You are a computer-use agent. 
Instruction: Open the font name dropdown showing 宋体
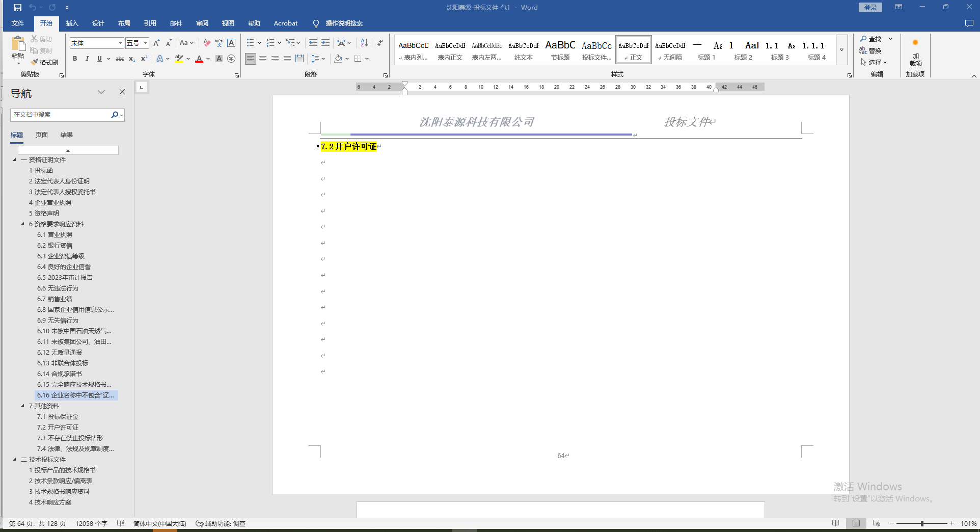click(120, 43)
